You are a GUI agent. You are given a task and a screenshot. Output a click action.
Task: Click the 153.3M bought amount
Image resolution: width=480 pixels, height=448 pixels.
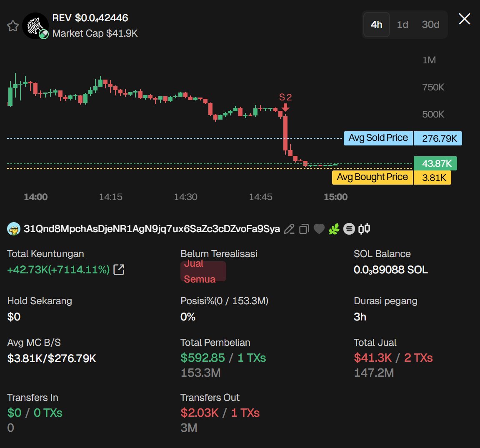coord(200,373)
